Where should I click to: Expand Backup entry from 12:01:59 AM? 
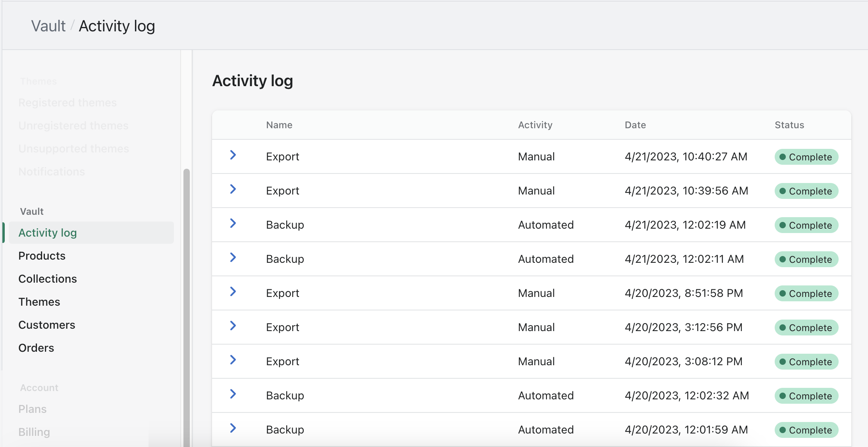[x=233, y=428]
